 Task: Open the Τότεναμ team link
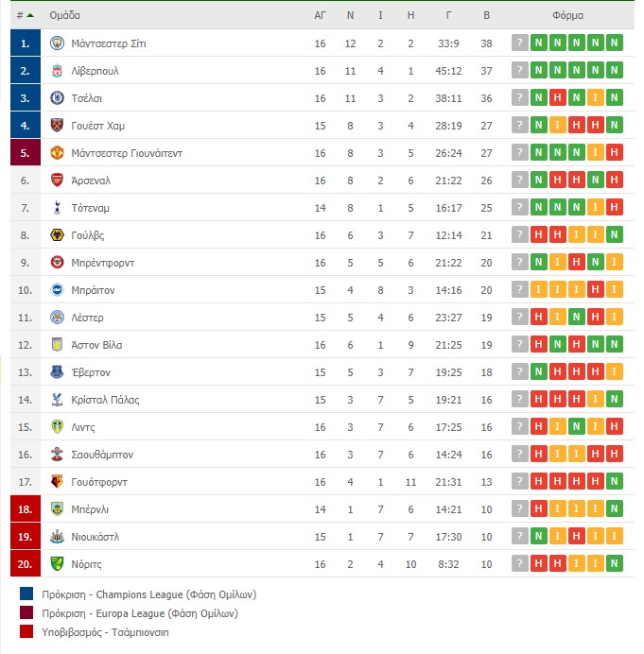(90, 208)
